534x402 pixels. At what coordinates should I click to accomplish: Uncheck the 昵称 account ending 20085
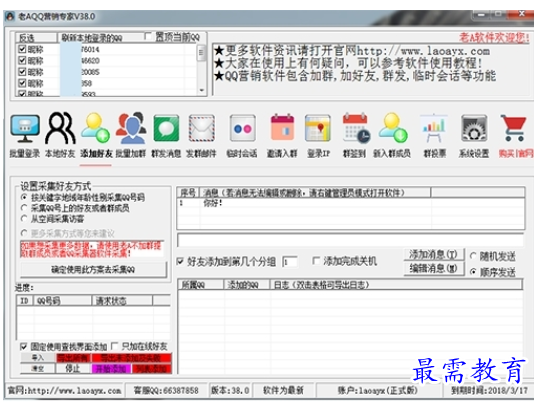coord(22,72)
